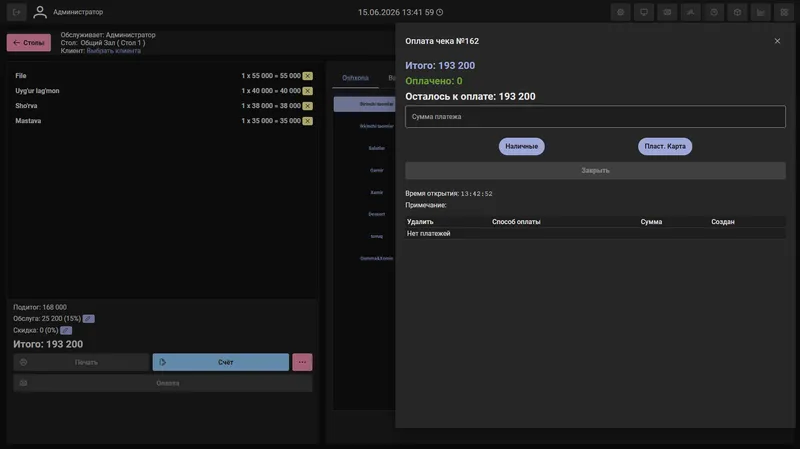Click the Осталось к оплате: 193 200 text
800x449 pixels.
tap(470, 96)
